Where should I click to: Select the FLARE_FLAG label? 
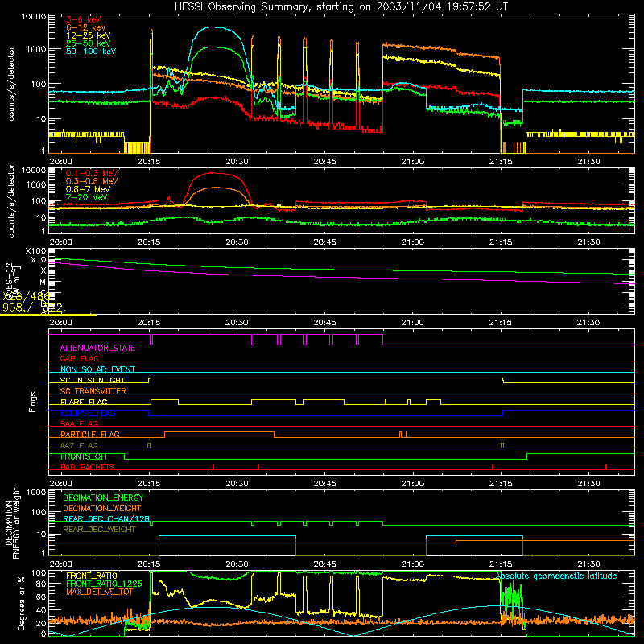pyautogui.click(x=84, y=402)
